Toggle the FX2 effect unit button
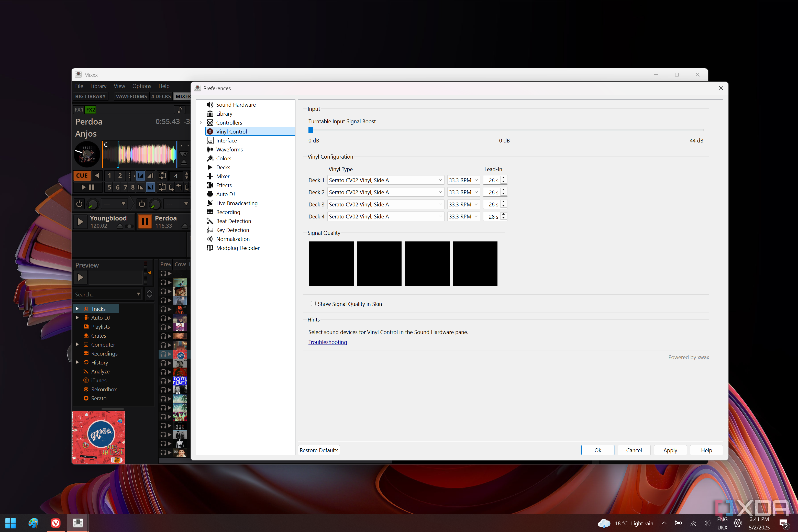The height and width of the screenshot is (532, 798). tap(90, 109)
